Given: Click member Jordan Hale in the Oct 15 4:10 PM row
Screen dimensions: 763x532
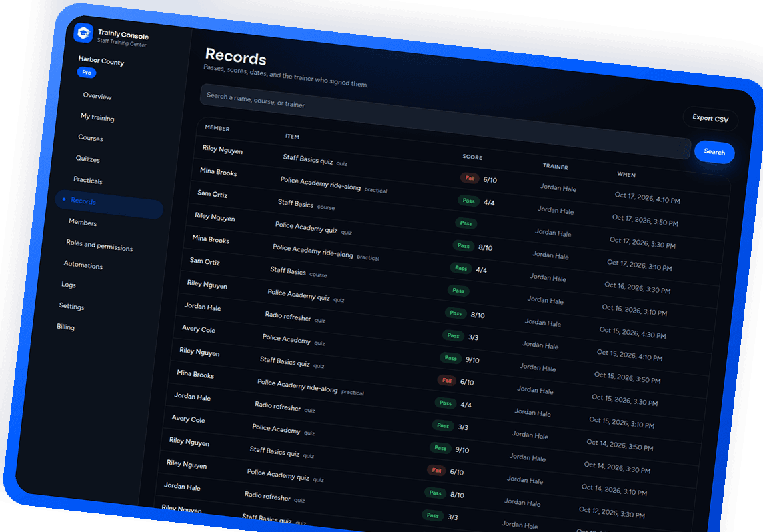Looking at the screenshot, I should pyautogui.click(x=203, y=307).
